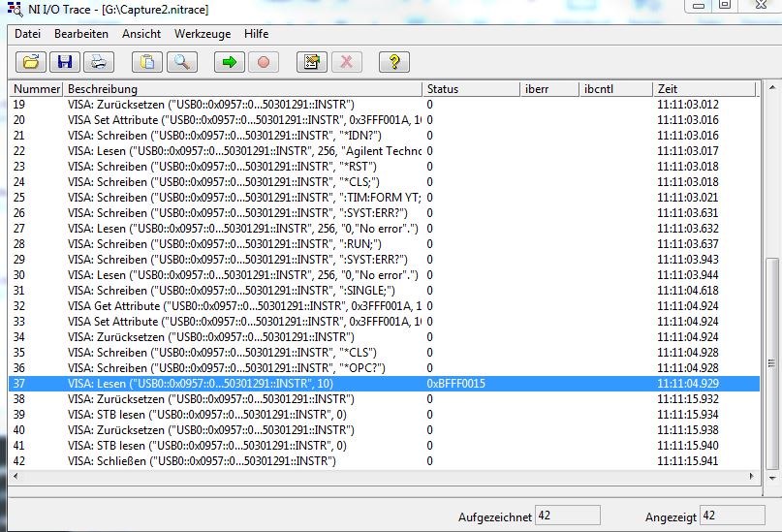This screenshot has width=782, height=532.
Task: Click the vertical scrollbar up arrow
Action: 772,88
